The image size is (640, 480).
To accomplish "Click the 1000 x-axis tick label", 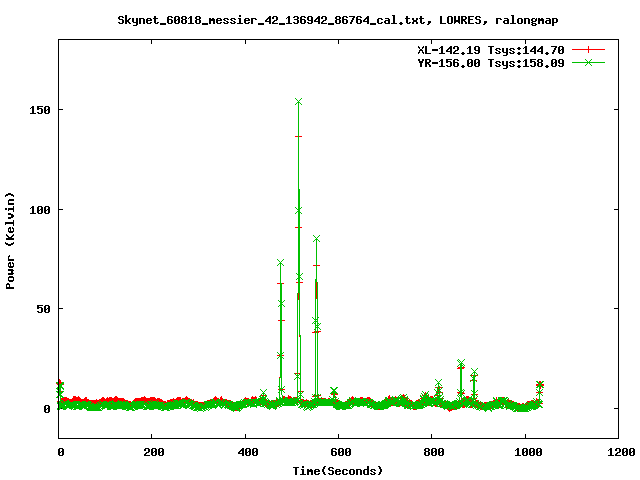I will [528, 452].
